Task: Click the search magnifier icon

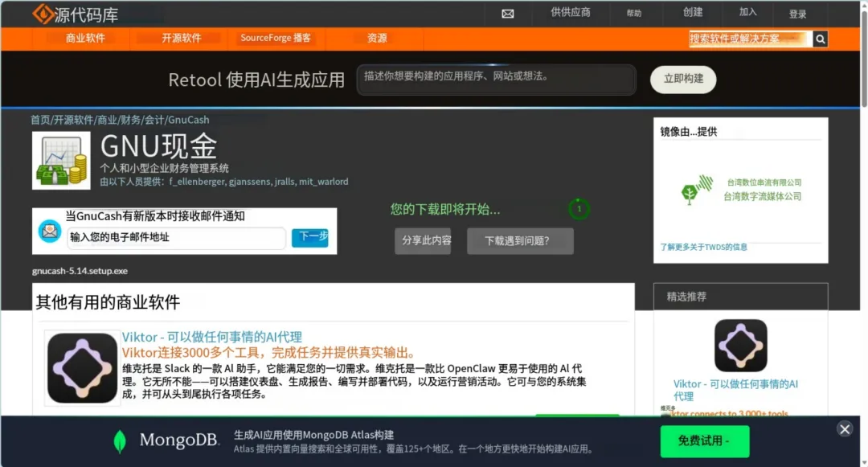Action: tap(821, 39)
